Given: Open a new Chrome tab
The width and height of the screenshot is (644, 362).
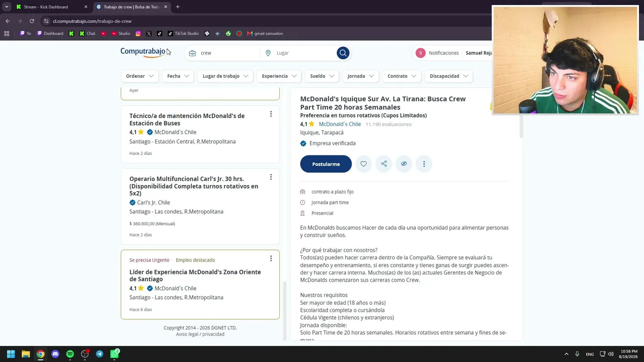Looking at the screenshot, I should [x=178, y=7].
